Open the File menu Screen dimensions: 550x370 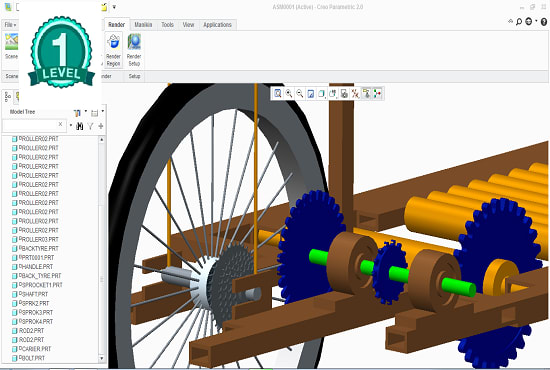(x=10, y=25)
